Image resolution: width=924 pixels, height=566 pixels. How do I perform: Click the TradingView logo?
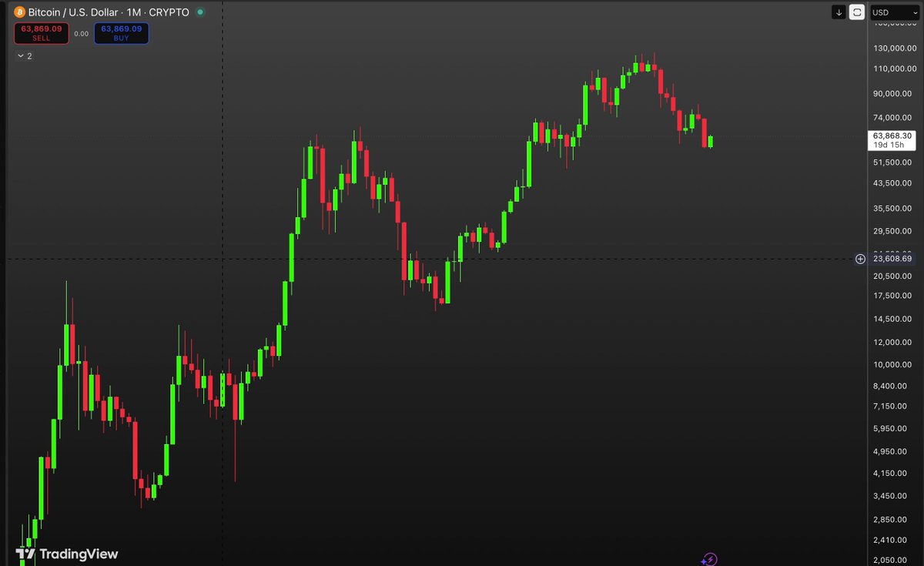[x=68, y=554]
